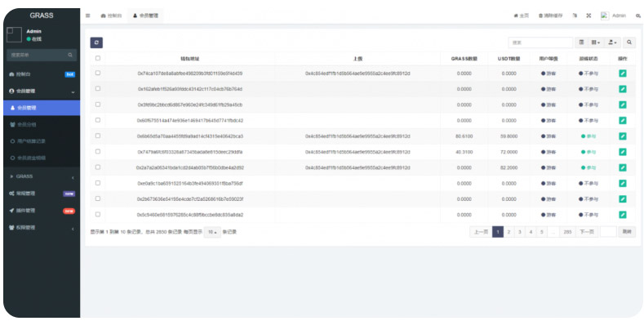Click the trash clear-cache icon
Viewport: 644px width, 321px height.
pyautogui.click(x=541, y=16)
